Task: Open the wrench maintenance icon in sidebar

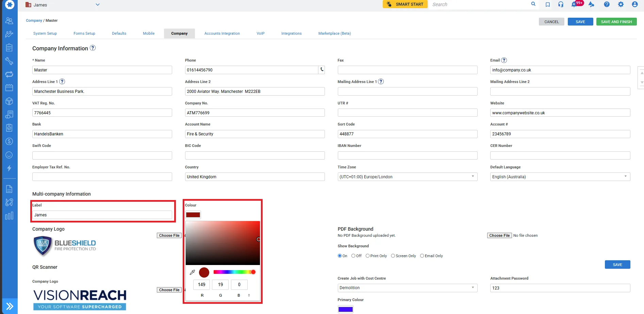Action: tap(9, 61)
